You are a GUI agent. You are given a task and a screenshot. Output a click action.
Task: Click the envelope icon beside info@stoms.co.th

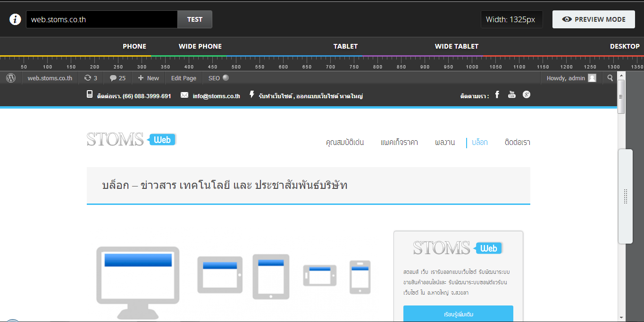(x=184, y=94)
